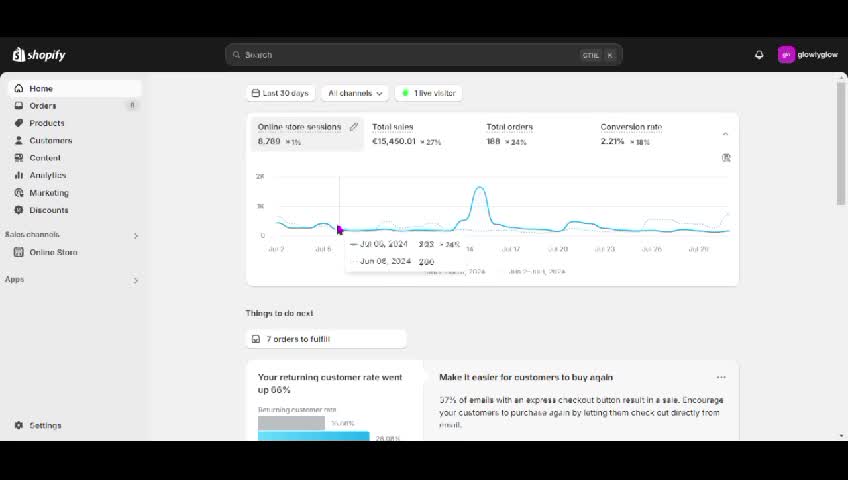Click the Products tag icon in the sidebar

click(19, 123)
